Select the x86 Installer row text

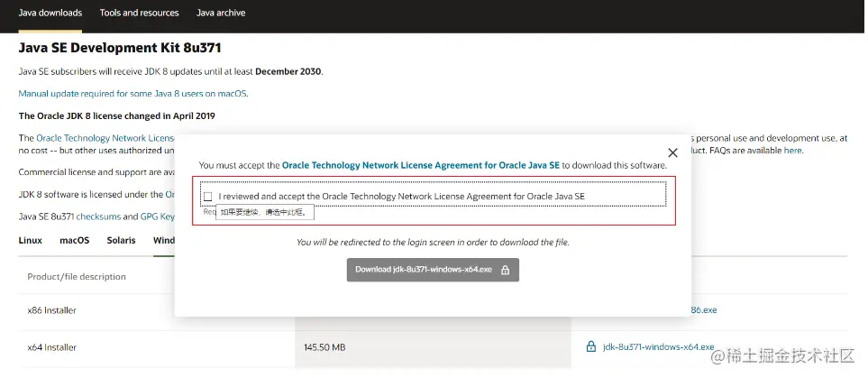point(52,310)
